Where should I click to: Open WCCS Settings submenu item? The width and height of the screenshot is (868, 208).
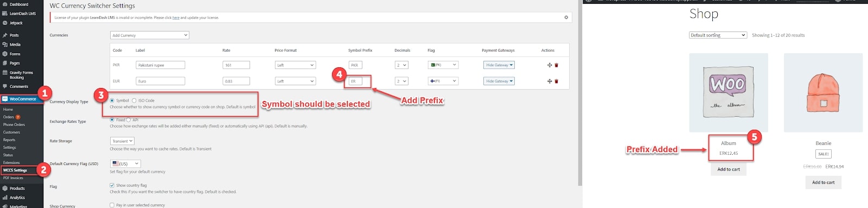(15, 171)
